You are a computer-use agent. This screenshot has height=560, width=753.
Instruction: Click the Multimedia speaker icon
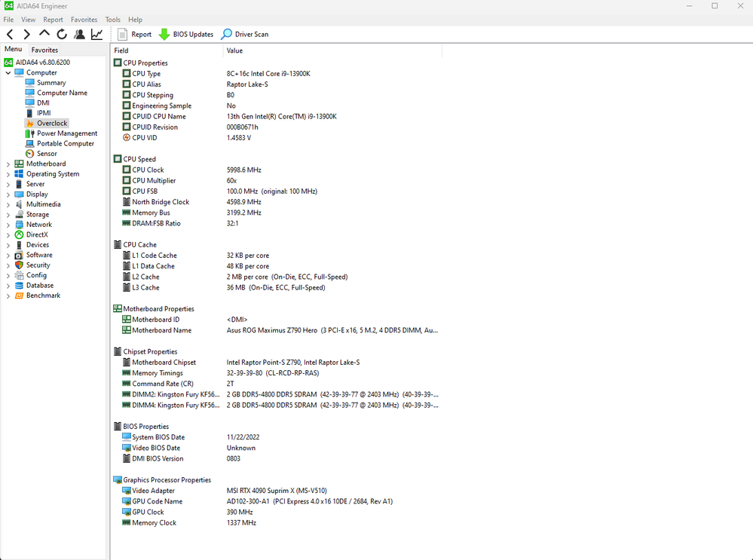(x=19, y=204)
